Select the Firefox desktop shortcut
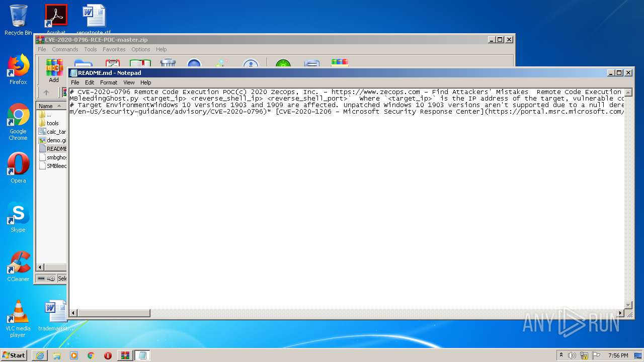Screen dimensions: 644x362 pyautogui.click(x=18, y=69)
